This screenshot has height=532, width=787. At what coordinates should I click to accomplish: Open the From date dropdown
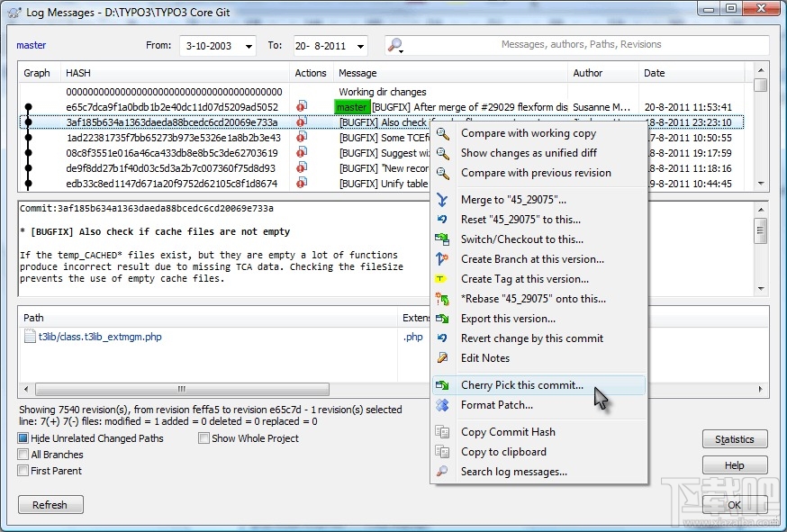pyautogui.click(x=248, y=46)
